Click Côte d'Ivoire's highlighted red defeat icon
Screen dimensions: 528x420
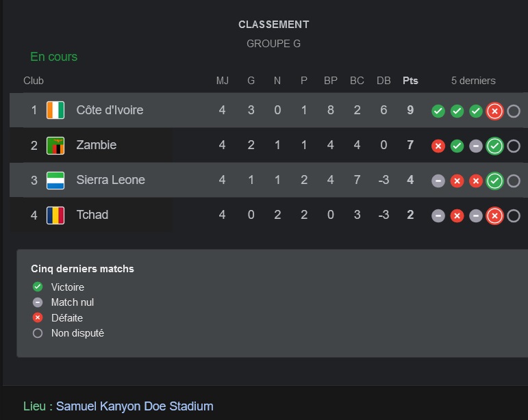pyautogui.click(x=494, y=111)
